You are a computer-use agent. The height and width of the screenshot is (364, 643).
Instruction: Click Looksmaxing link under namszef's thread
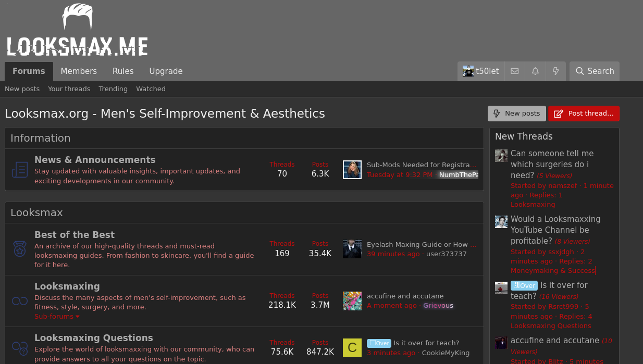pyautogui.click(x=533, y=205)
